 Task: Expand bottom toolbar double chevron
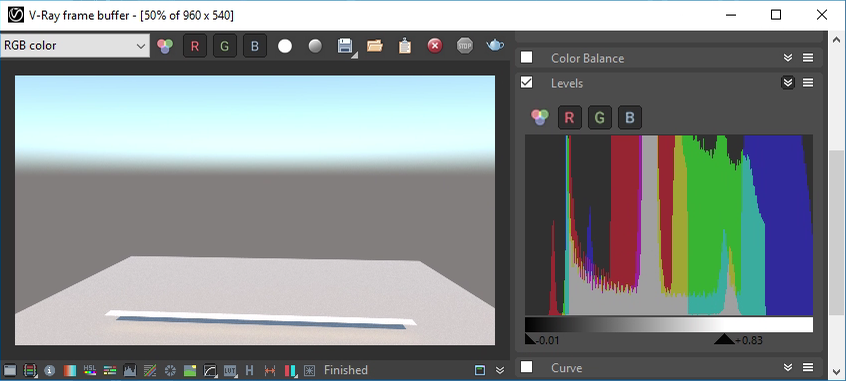tap(500, 370)
